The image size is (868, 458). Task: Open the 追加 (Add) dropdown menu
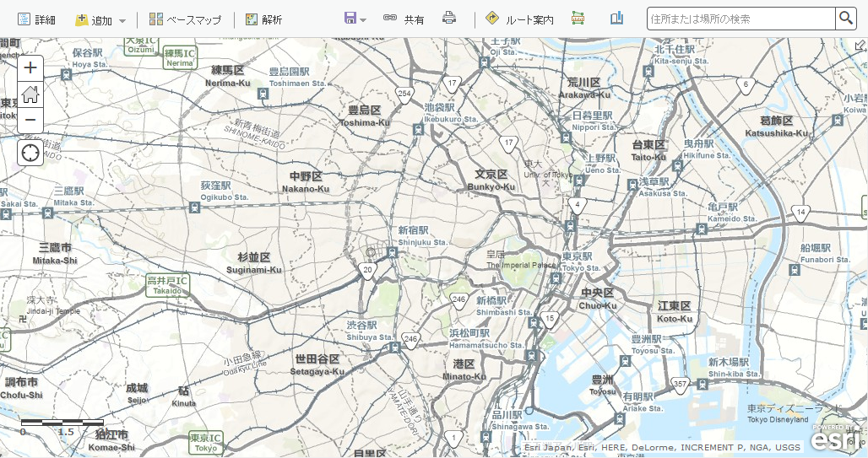click(x=100, y=20)
